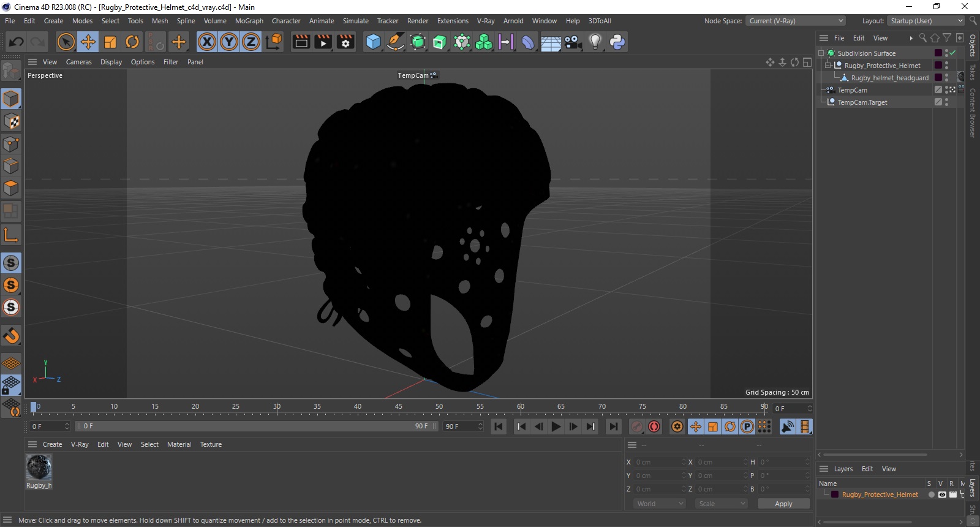This screenshot has width=980, height=527.
Task: Render to Picture Viewer
Action: point(323,42)
